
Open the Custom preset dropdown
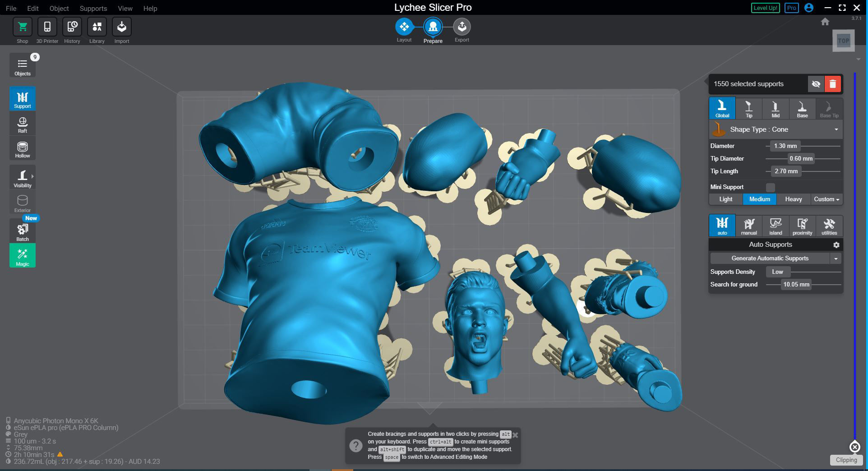point(826,199)
